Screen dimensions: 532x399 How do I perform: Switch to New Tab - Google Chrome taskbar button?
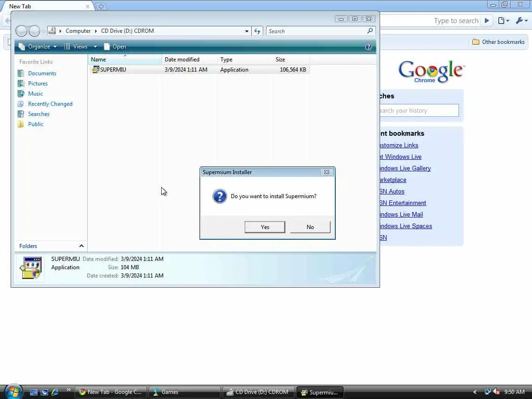[111, 392]
